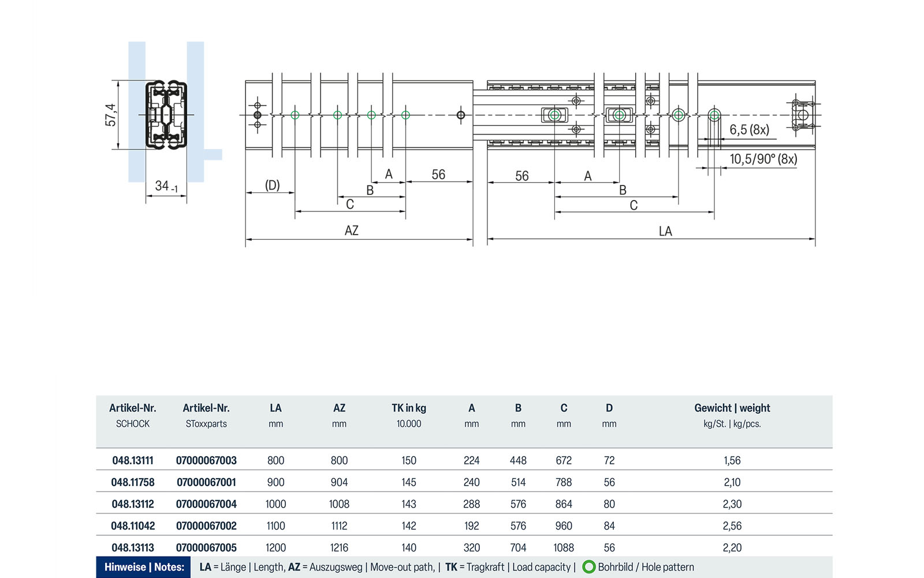
Task: Click the 10,5/90° (8x) countersink label
Action: (763, 159)
